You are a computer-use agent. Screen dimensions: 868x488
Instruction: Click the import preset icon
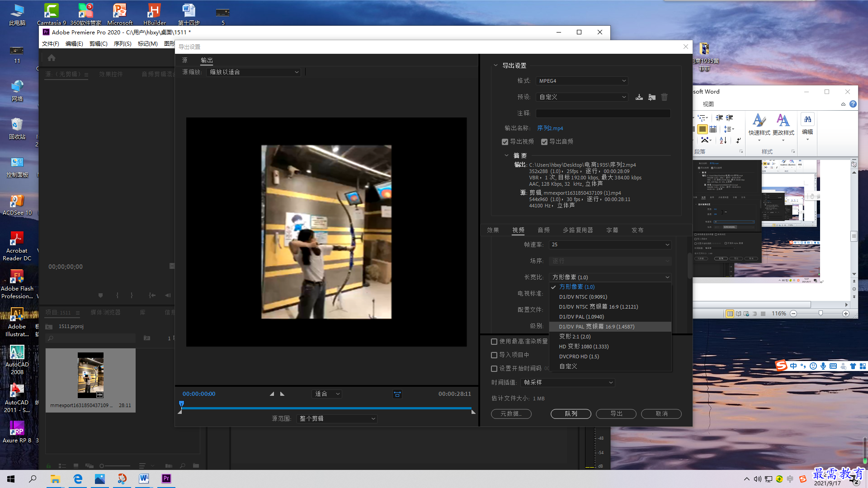(x=652, y=97)
